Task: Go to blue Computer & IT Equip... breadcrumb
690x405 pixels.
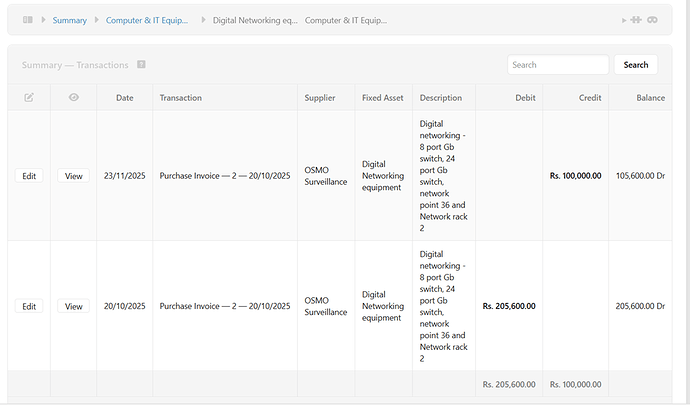Action: click(147, 20)
